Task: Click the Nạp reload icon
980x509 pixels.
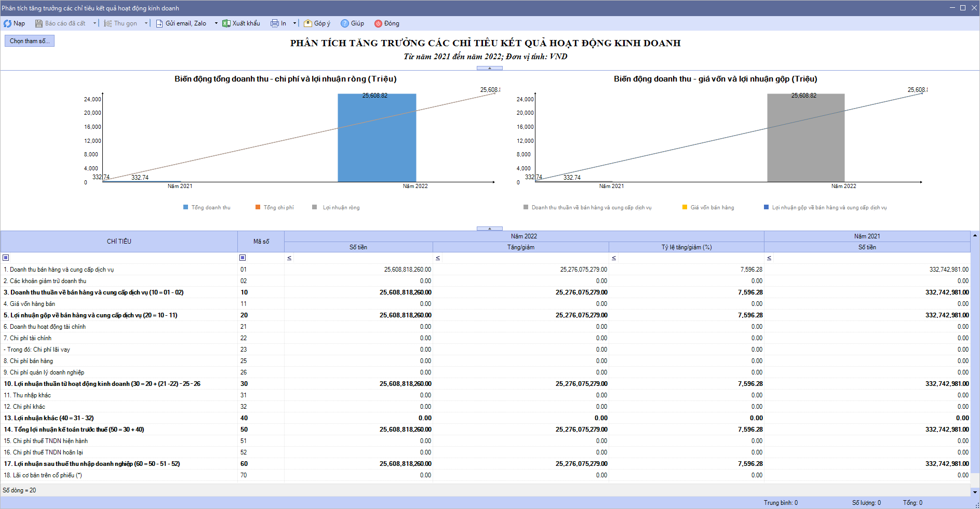Action: (7, 23)
